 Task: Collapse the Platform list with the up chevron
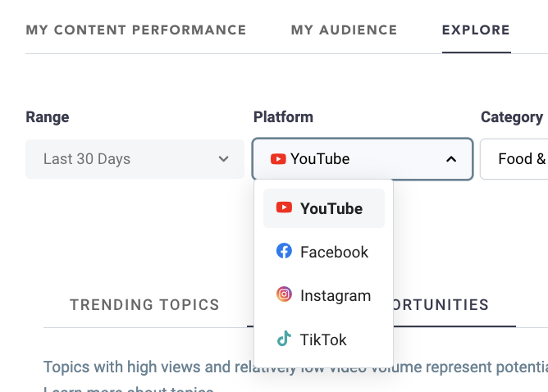point(450,159)
